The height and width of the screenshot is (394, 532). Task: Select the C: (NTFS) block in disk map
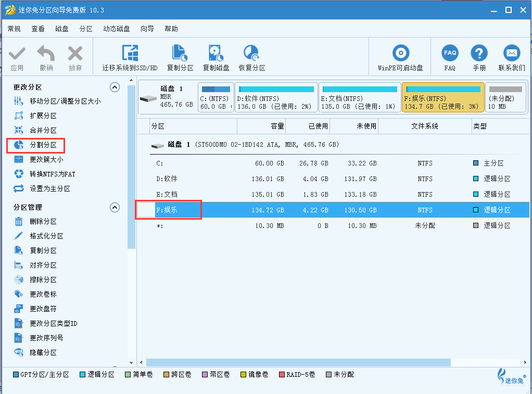pos(216,97)
